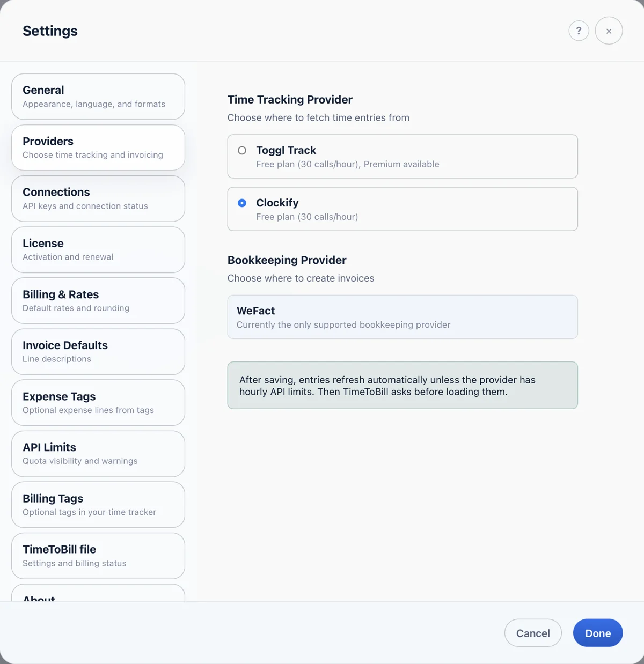Switch to API Limits section

point(98,454)
